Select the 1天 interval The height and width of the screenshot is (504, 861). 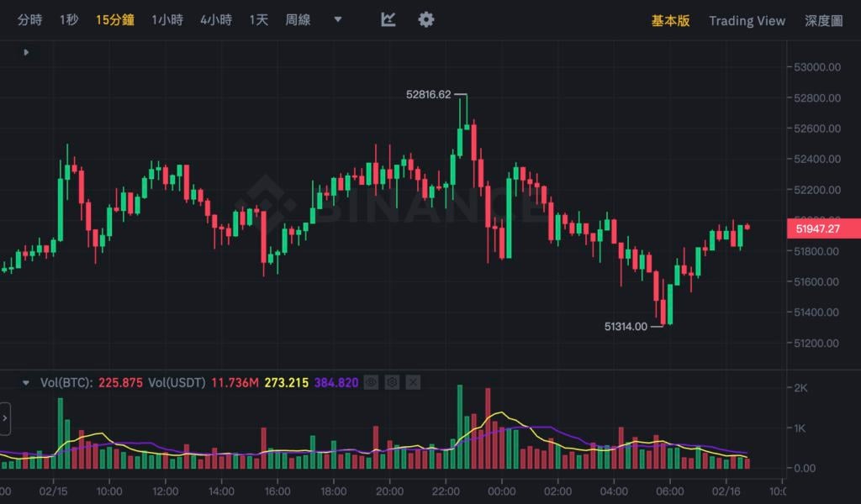(259, 19)
